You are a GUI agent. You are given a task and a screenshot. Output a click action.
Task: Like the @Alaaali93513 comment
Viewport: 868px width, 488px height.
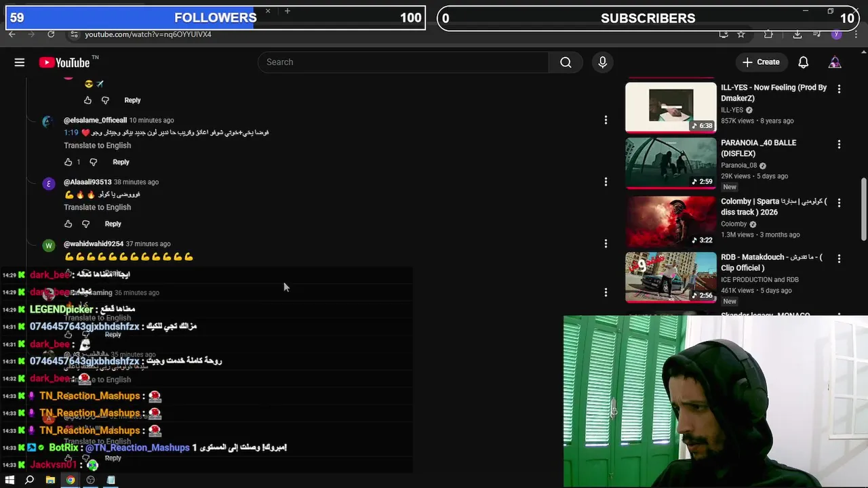(68, 224)
